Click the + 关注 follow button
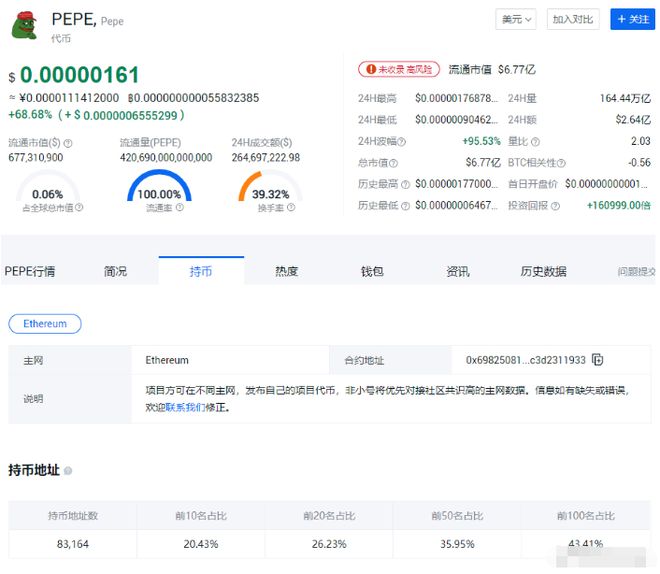Viewport: 660px width, 574px height. tap(633, 19)
